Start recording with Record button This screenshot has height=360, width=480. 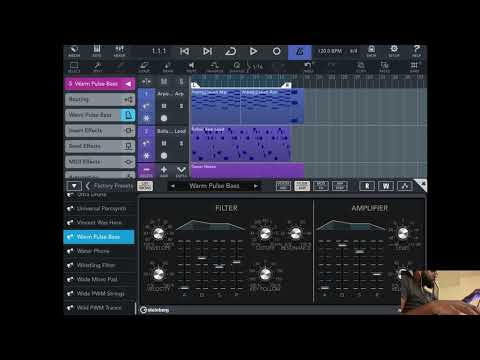(x=276, y=51)
